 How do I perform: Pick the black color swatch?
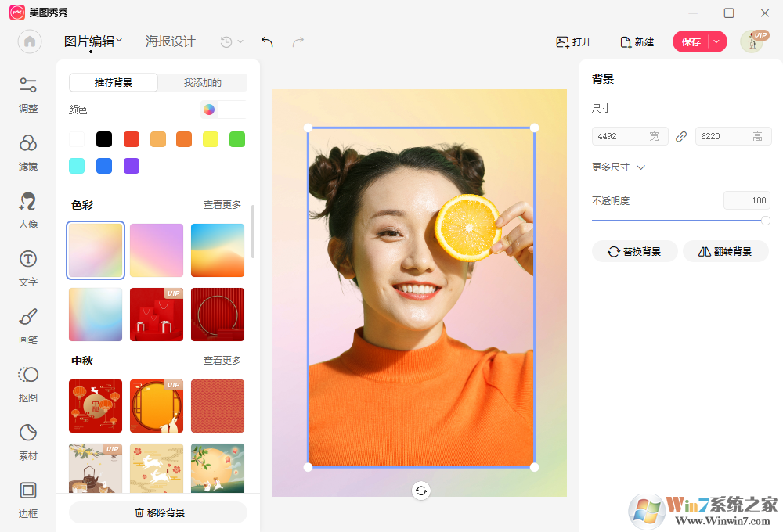[x=104, y=139]
